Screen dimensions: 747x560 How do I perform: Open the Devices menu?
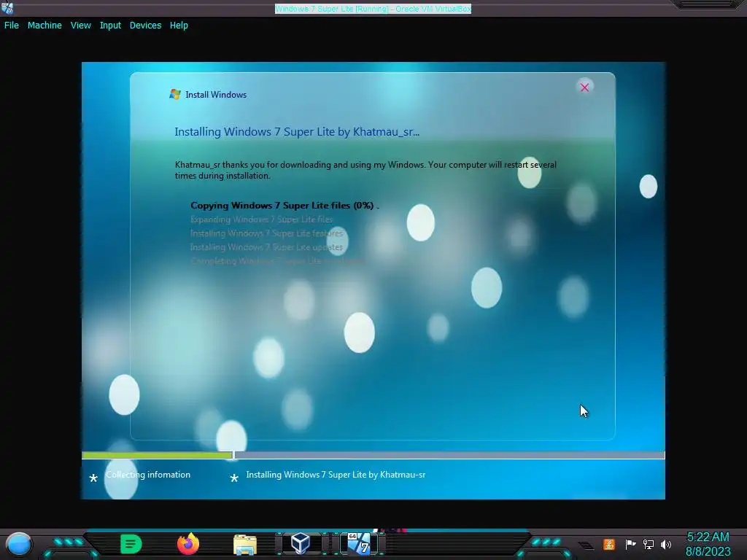pos(145,26)
